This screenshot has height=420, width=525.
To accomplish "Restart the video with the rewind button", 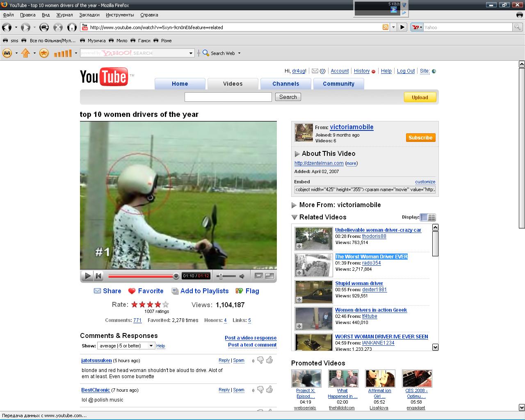I will [98, 276].
